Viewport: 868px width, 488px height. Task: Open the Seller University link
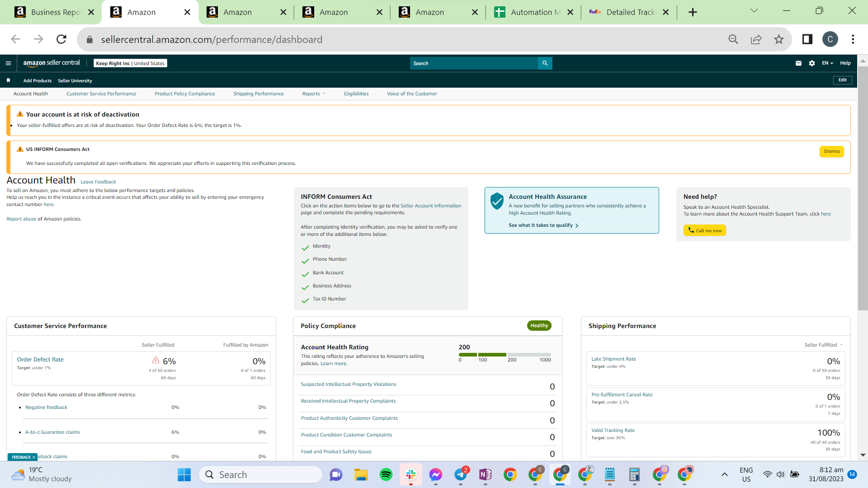tap(75, 80)
